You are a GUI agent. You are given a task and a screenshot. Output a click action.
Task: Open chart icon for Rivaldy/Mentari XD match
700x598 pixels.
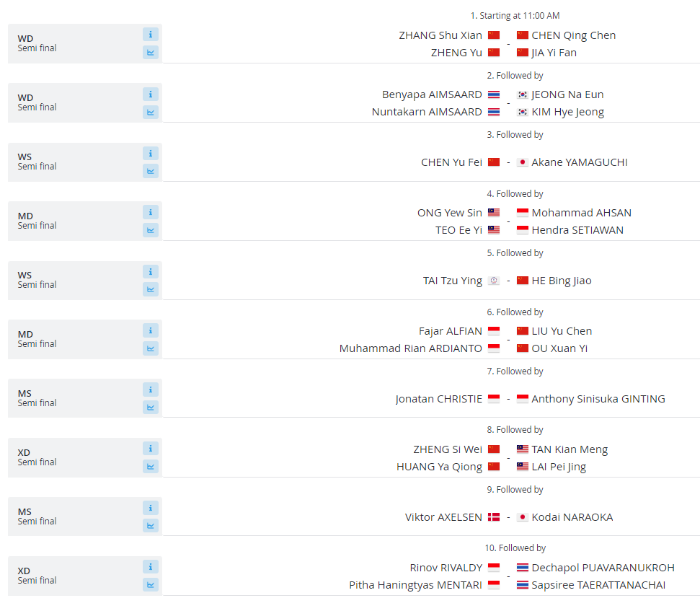[x=150, y=585]
